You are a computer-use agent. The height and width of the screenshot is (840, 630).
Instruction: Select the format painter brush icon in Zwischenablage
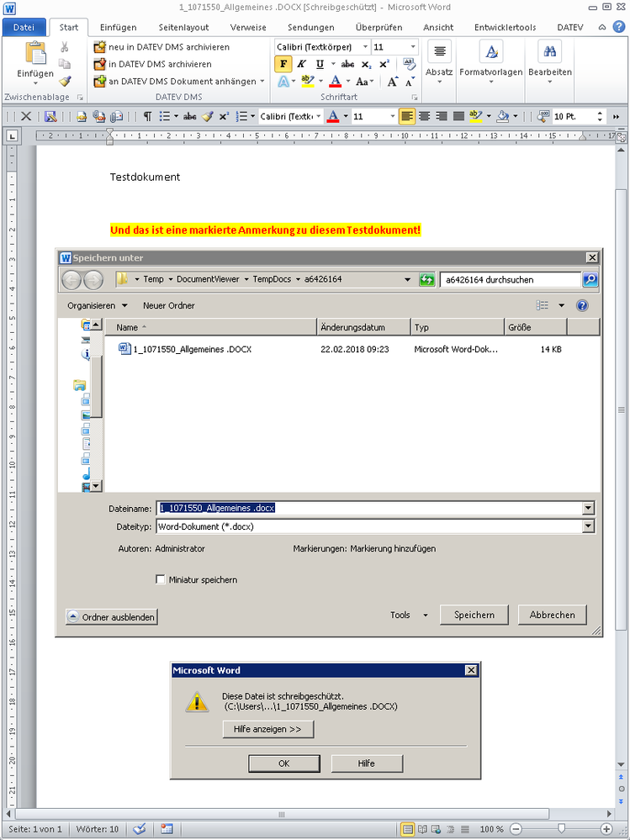(x=64, y=81)
